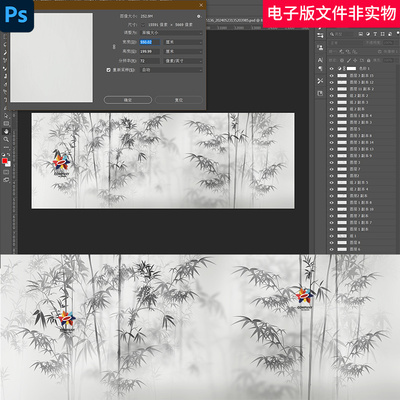Click the 分辨率 resolution input field

(150, 61)
